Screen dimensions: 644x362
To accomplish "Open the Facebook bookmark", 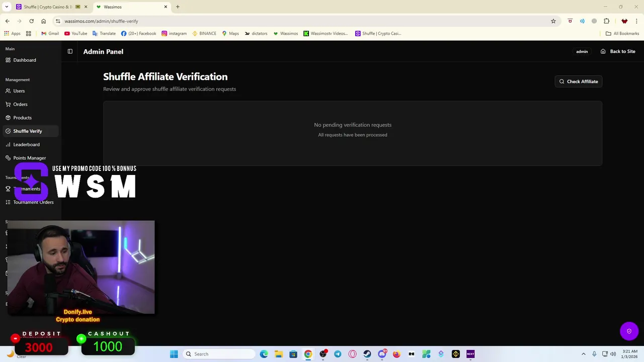I will (x=138, y=34).
